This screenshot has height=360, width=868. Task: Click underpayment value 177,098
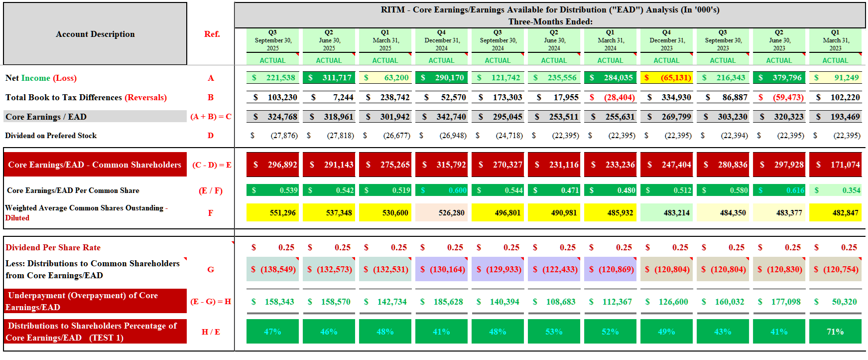click(779, 302)
